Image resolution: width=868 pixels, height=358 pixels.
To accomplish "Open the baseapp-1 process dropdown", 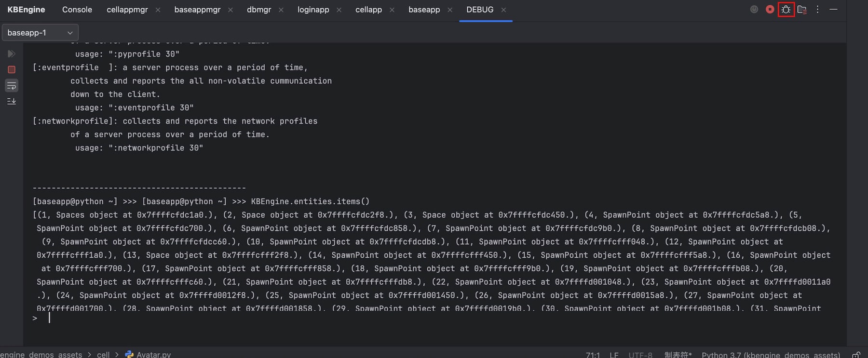I will pyautogui.click(x=40, y=33).
